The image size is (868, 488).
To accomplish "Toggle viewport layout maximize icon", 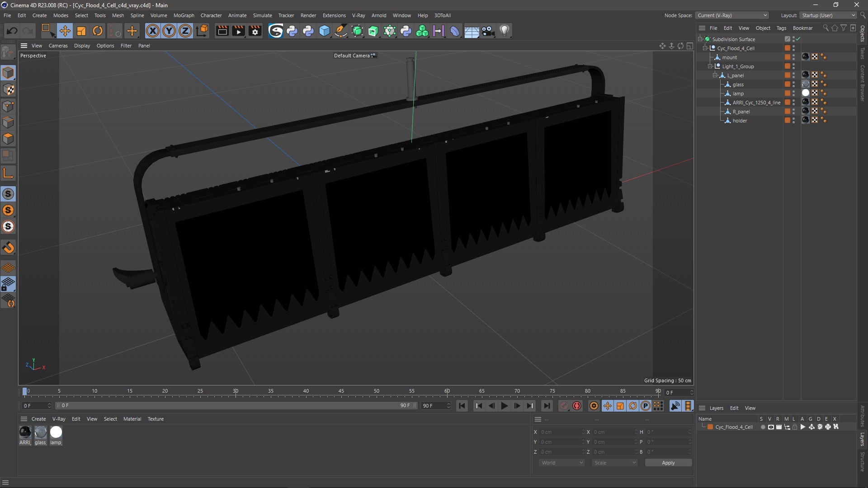I will pyautogui.click(x=689, y=46).
